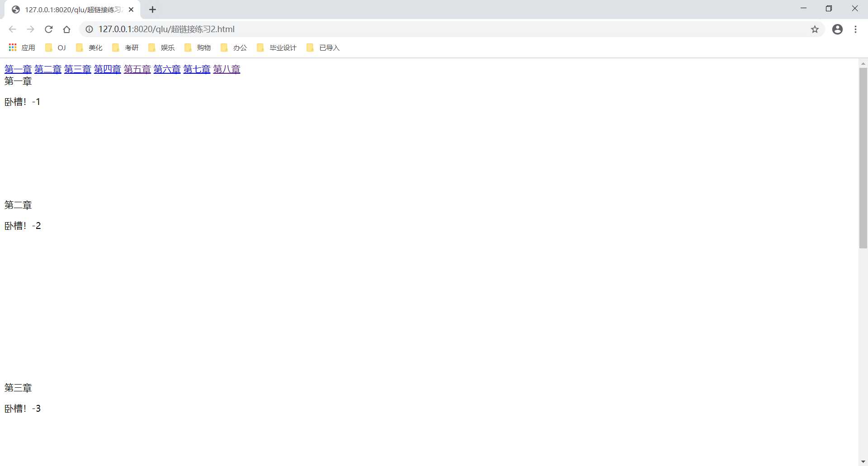
Task: View site information icon in address bar
Action: [x=90, y=29]
